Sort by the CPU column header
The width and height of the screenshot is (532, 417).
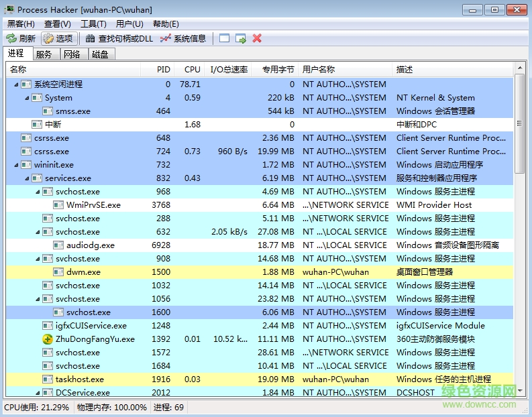(192, 69)
